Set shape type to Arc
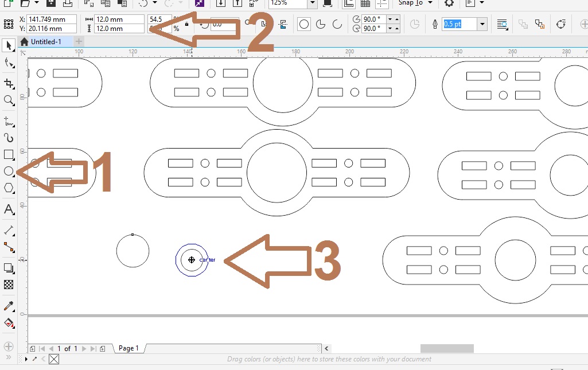588x370 pixels. point(337,24)
